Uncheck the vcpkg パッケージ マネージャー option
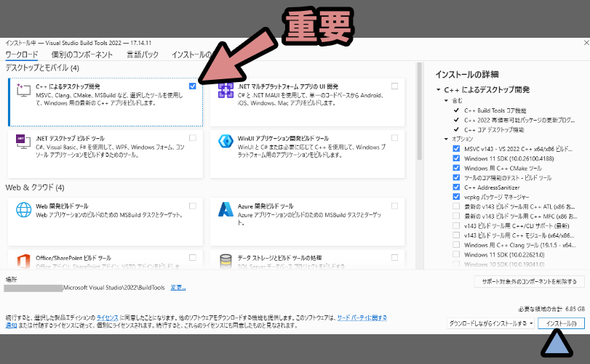 (x=456, y=196)
